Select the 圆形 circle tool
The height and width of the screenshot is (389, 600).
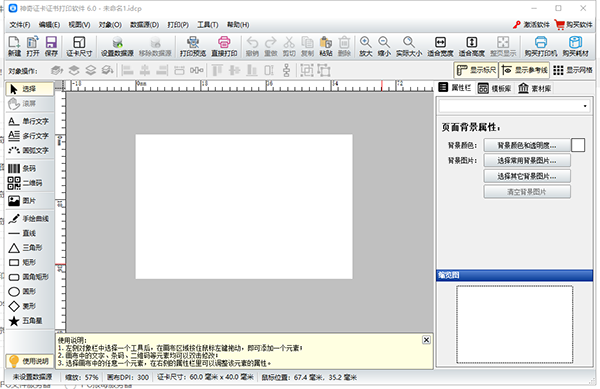(x=30, y=291)
